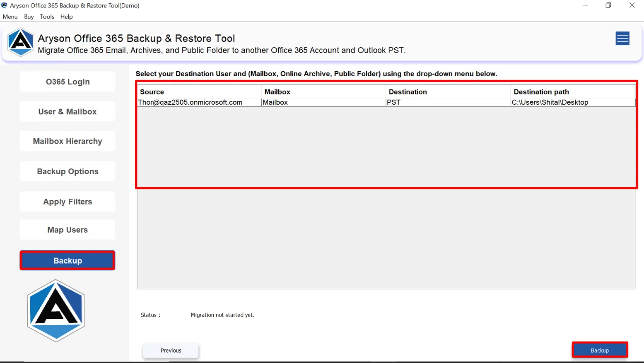Click the title bar application icon
644x363 pixels.
pyautogui.click(x=5, y=5)
